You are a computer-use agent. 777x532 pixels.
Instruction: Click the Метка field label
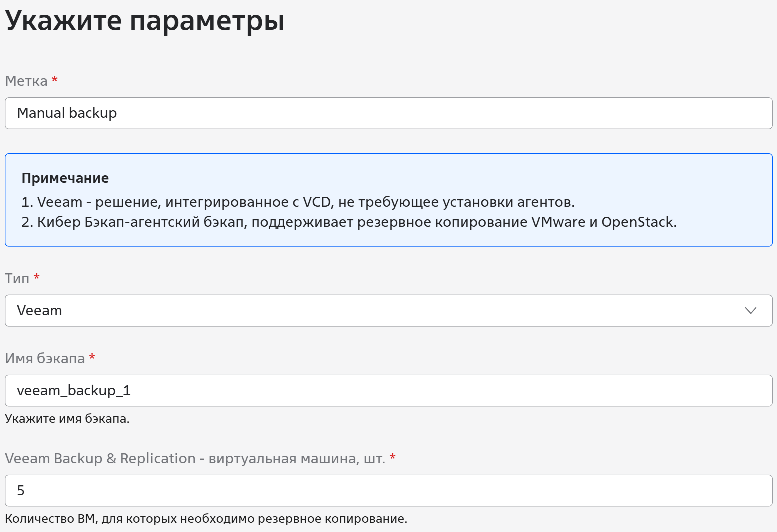tap(26, 81)
